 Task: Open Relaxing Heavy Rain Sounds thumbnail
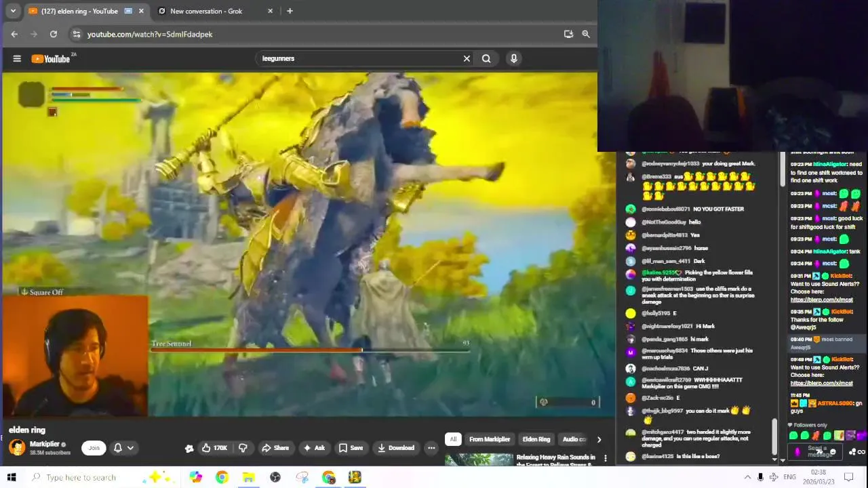479,460
